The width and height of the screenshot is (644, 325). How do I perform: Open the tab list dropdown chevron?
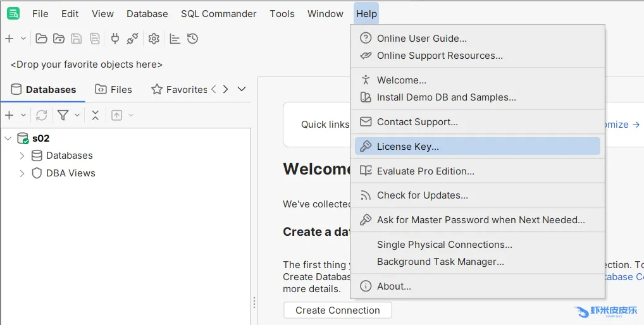(242, 89)
